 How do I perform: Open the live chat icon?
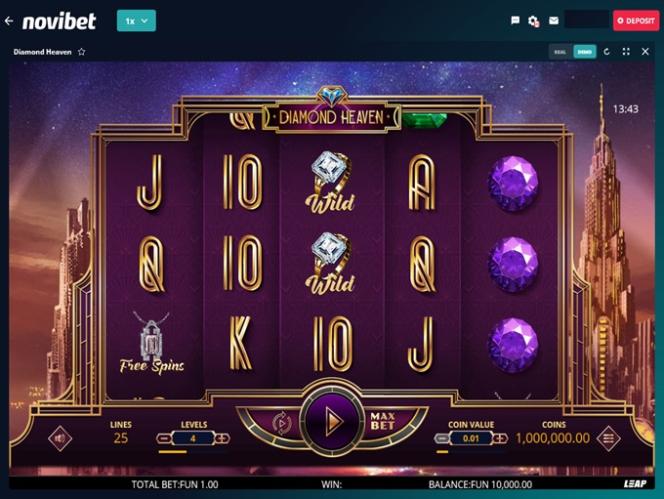tap(515, 20)
